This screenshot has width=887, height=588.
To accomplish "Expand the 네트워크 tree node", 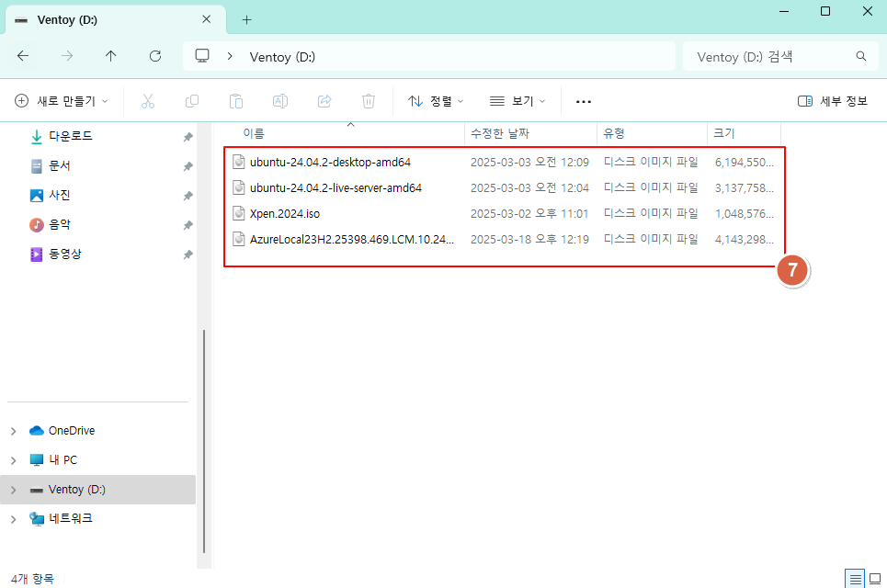I will pyautogui.click(x=14, y=519).
